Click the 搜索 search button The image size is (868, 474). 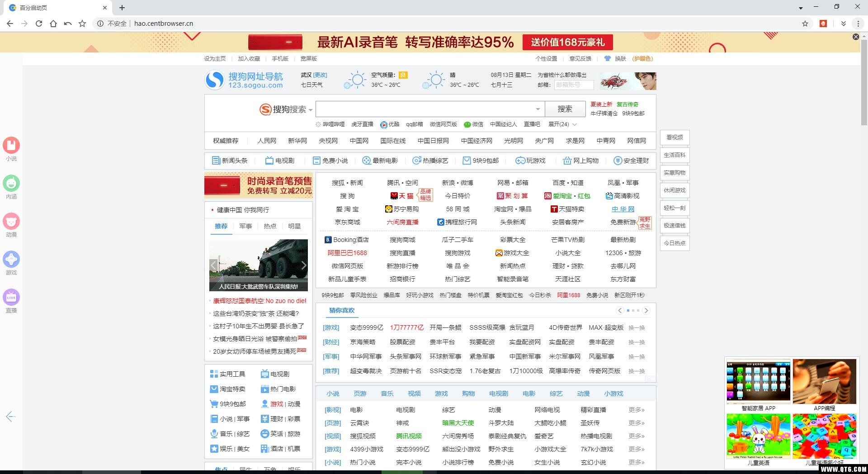565,109
